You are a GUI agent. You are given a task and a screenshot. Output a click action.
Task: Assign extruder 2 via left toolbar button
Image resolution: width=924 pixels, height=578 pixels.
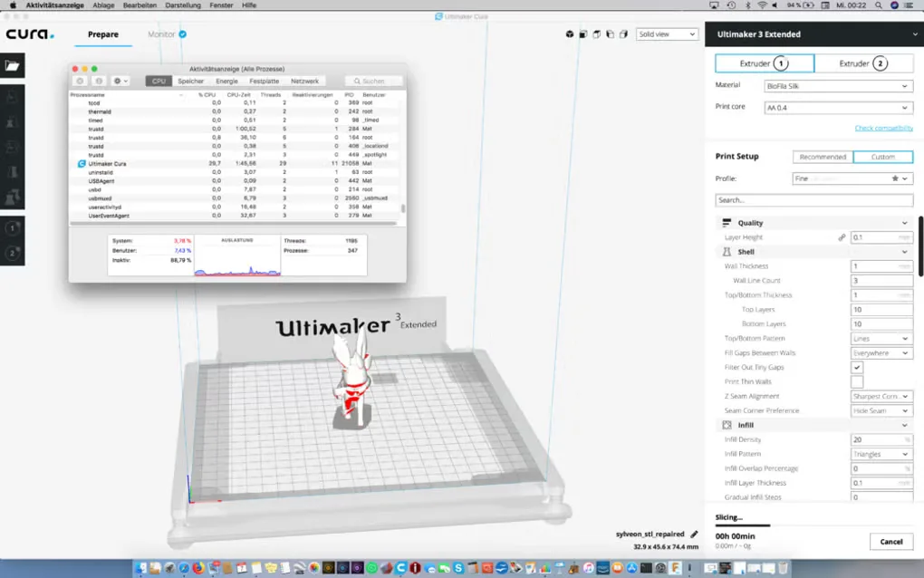[13, 254]
